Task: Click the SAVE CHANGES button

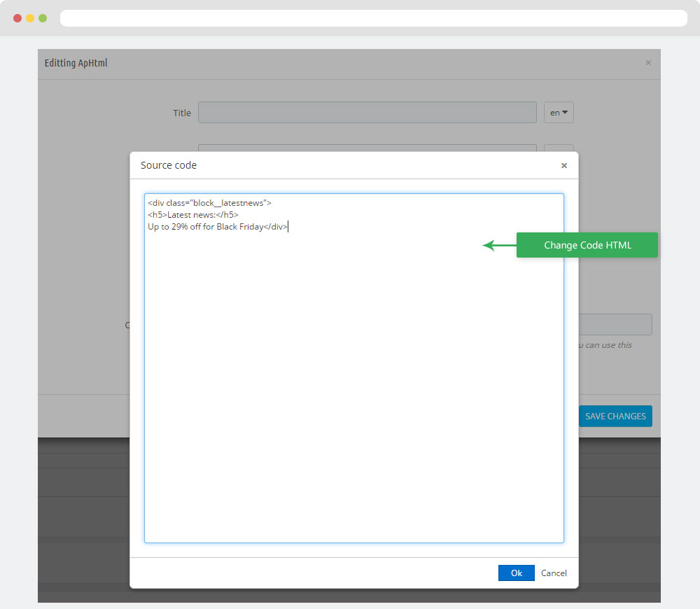Action: [615, 416]
